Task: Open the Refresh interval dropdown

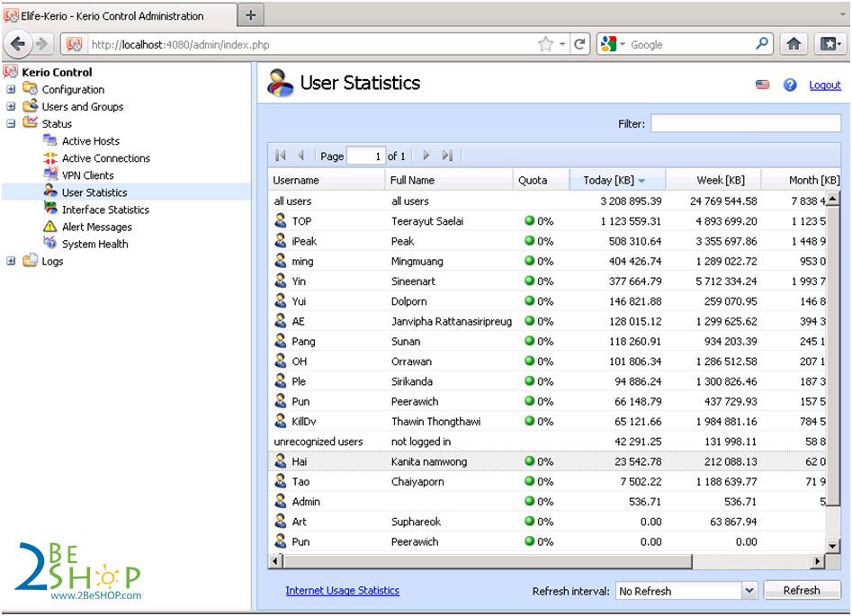Action: coord(749,591)
